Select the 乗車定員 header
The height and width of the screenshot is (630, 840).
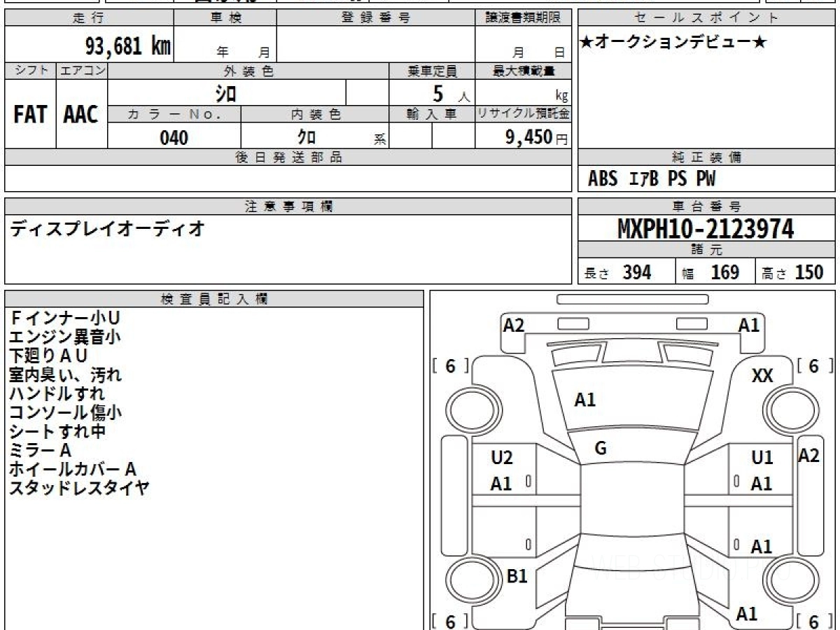point(432,71)
